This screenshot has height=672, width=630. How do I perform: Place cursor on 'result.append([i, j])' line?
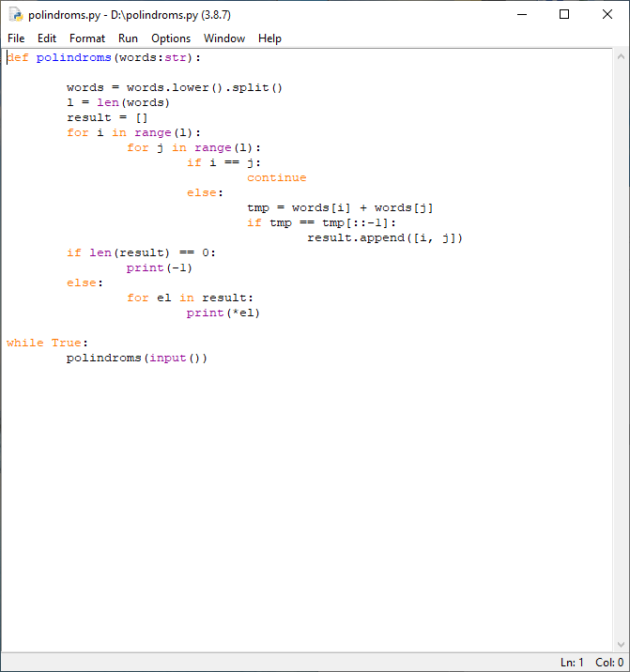coord(385,238)
